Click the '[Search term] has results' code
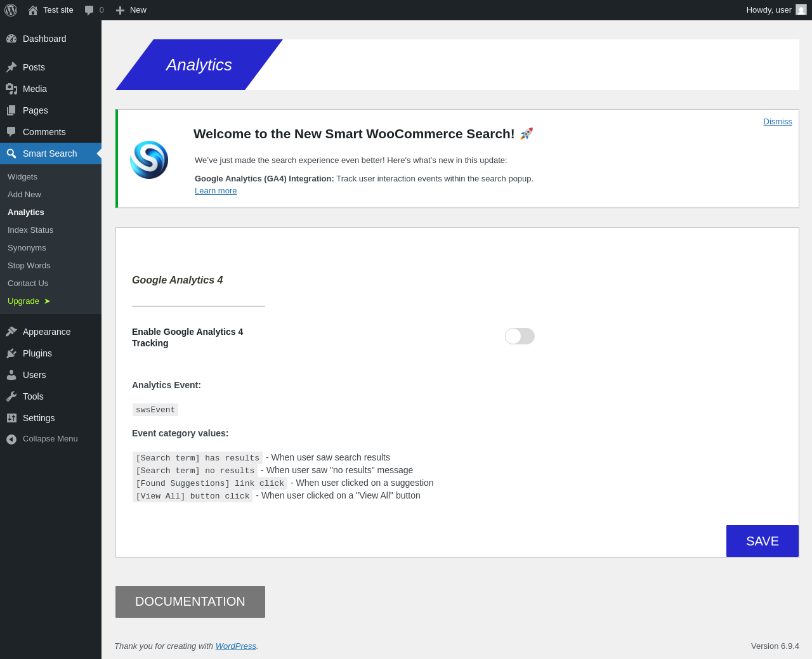Screen dimensions: 812x659 click(198, 458)
